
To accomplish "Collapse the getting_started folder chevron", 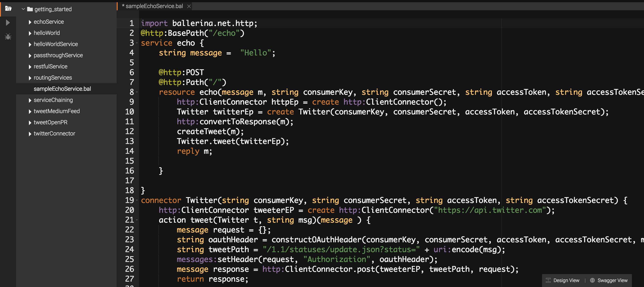I will 23,9.
